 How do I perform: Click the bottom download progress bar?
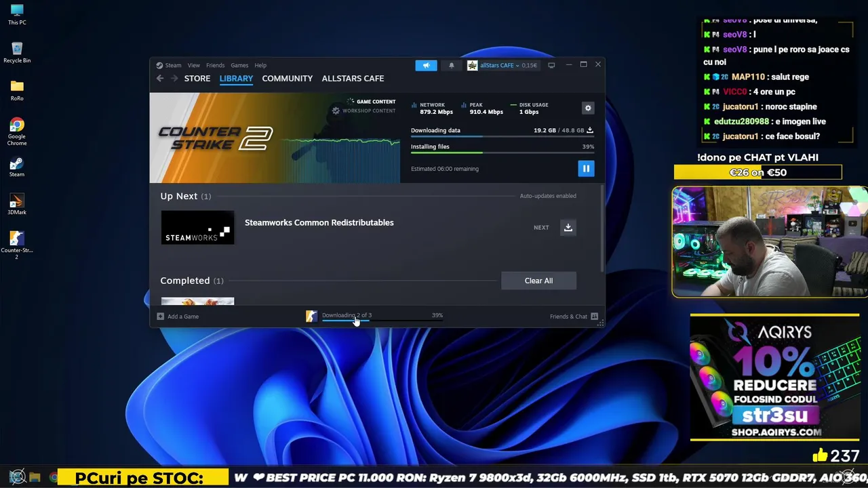[x=382, y=321]
